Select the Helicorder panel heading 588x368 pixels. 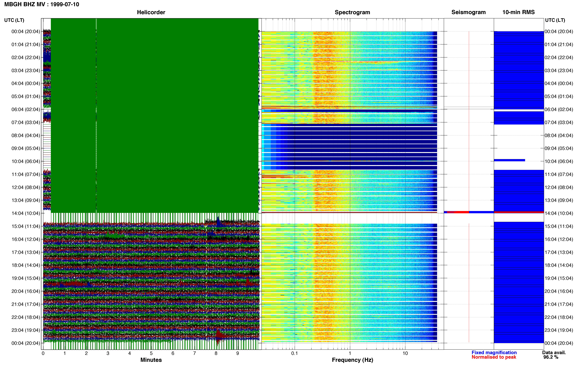(151, 12)
